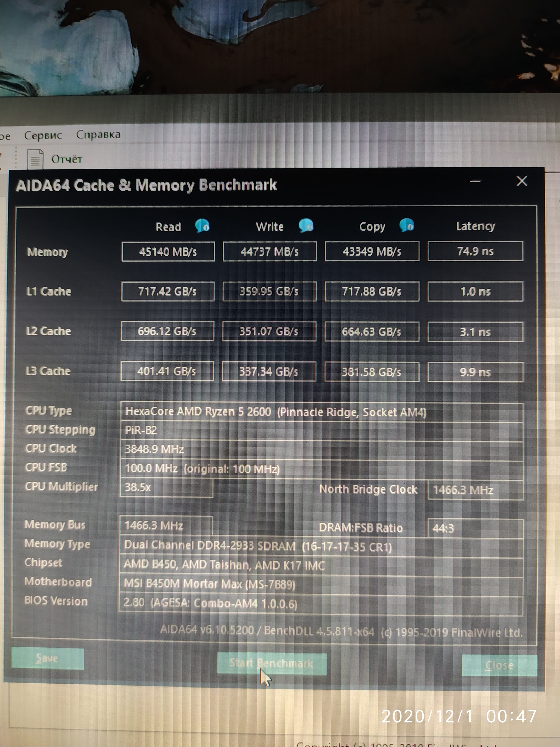Select the L3 Cache Read value 401.41 GB/s
This screenshot has height=747, width=560.
click(x=167, y=371)
